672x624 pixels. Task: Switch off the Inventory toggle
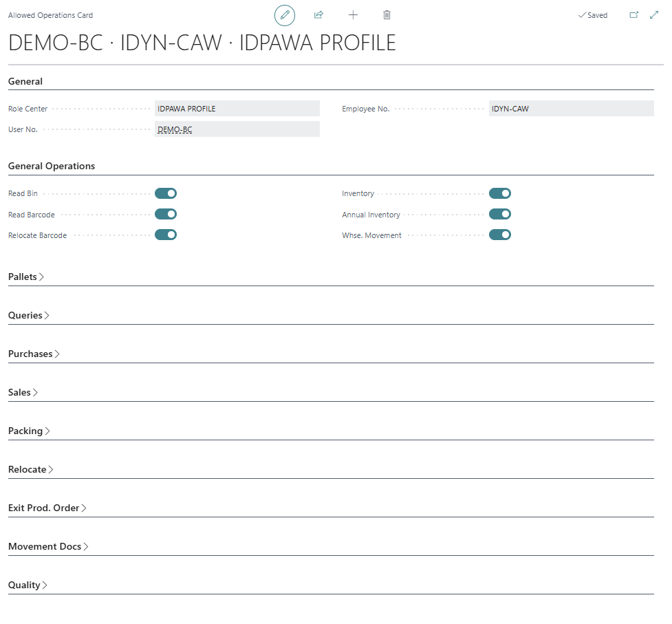pos(500,193)
